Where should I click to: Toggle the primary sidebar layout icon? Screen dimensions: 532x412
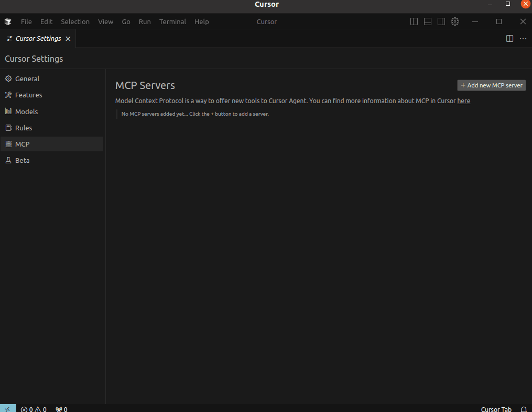point(414,21)
